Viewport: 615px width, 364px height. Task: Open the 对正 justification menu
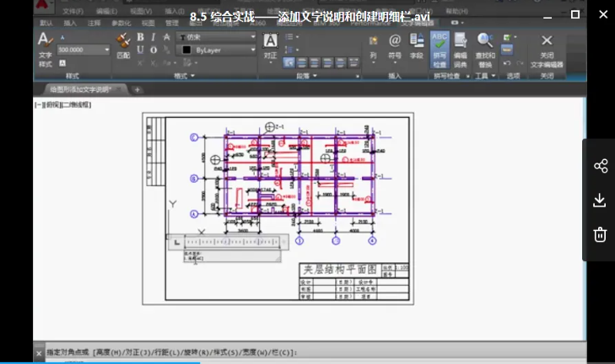pyautogui.click(x=270, y=47)
